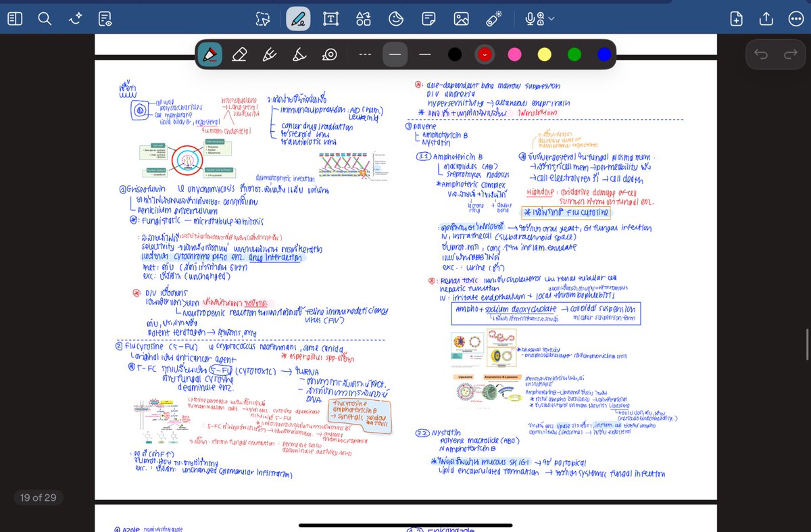811x532 pixels.
Task: Select the thin stroke thickness
Action: pos(424,54)
